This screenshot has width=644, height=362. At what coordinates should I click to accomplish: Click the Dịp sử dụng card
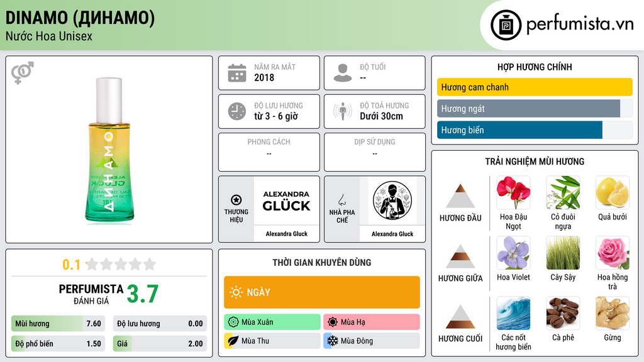pyautogui.click(x=375, y=152)
